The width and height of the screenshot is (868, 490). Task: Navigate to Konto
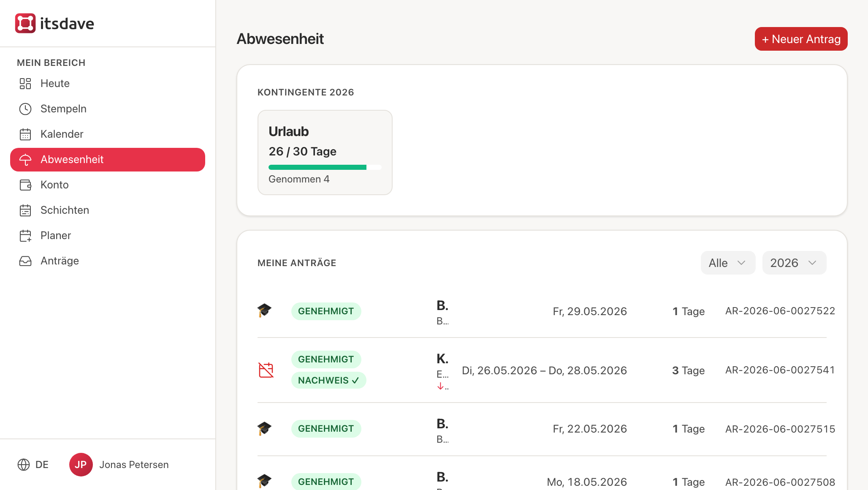[108, 185]
